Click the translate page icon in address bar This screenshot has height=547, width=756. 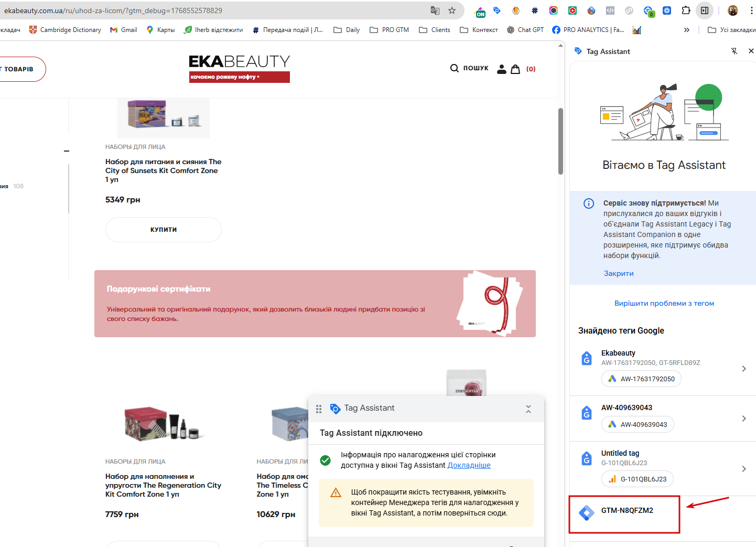pyautogui.click(x=435, y=10)
